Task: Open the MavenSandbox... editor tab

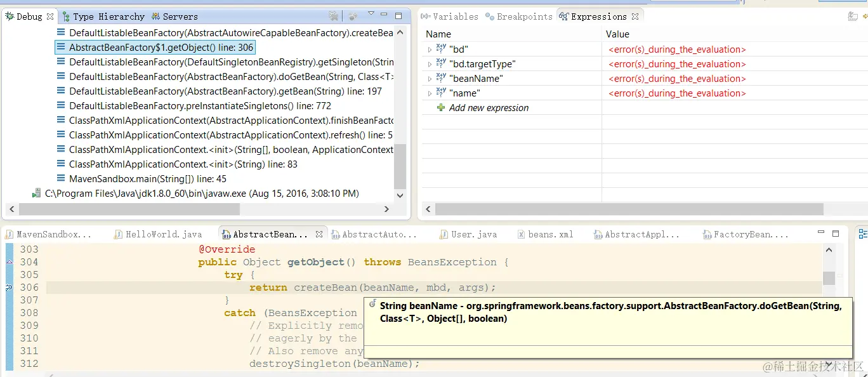Action: (x=49, y=234)
